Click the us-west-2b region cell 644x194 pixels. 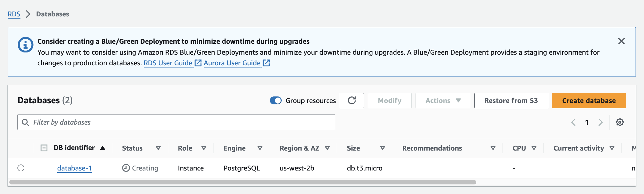click(297, 168)
